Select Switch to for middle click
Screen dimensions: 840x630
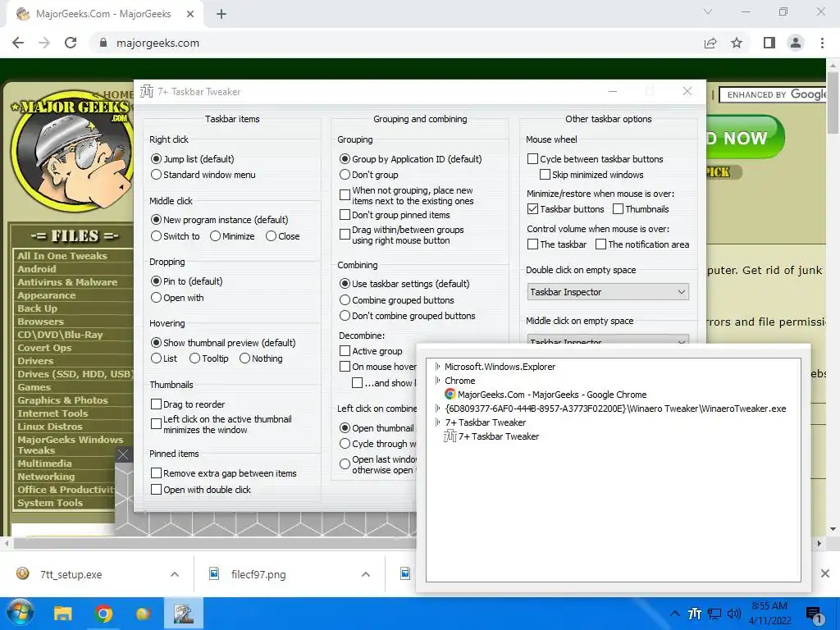(156, 236)
